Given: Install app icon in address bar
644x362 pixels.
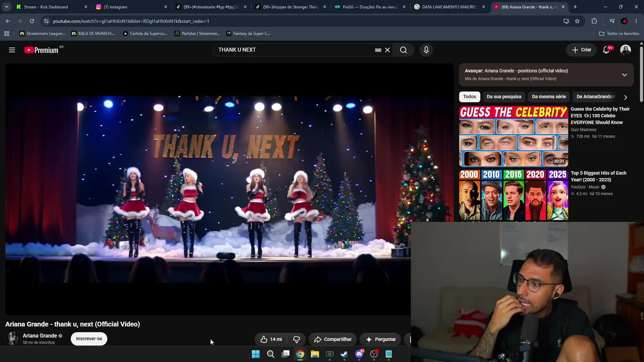Looking at the screenshot, I should (x=567, y=21).
